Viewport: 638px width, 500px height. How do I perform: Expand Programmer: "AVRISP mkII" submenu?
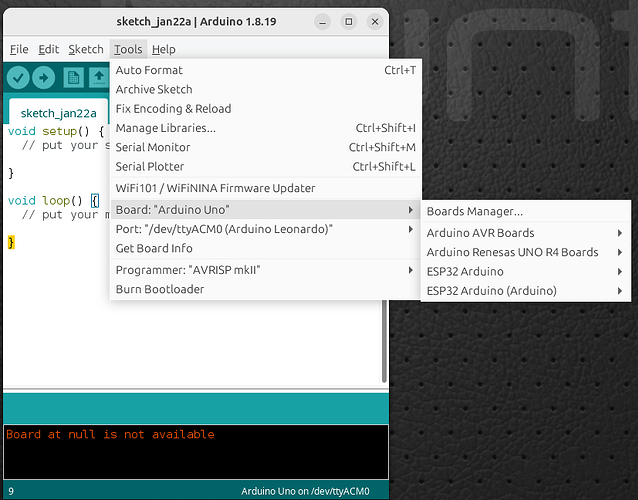click(265, 270)
